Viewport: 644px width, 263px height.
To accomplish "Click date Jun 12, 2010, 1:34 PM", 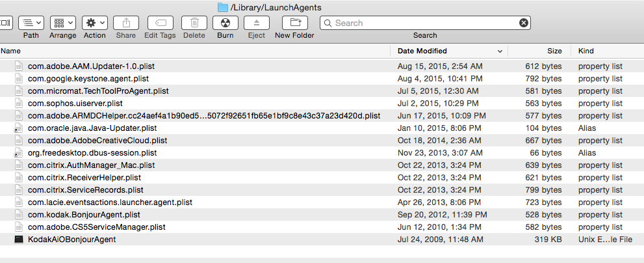I will pos(438,227).
